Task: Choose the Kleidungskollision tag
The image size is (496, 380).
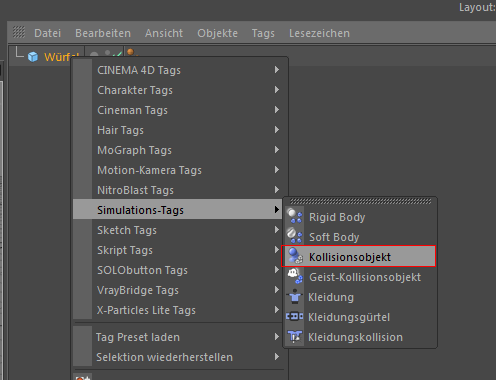Action: (360, 337)
